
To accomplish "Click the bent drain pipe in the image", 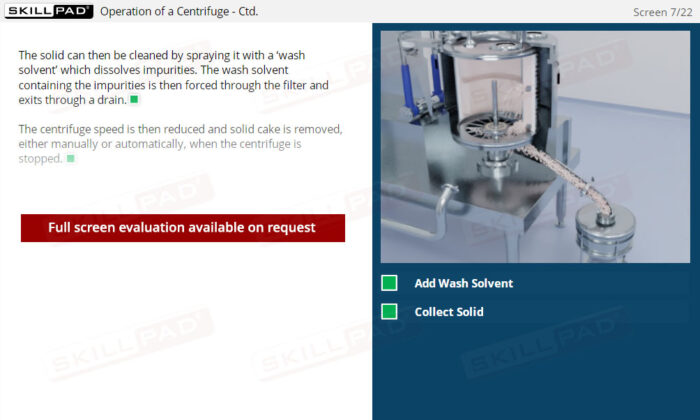I will pyautogui.click(x=445, y=209).
